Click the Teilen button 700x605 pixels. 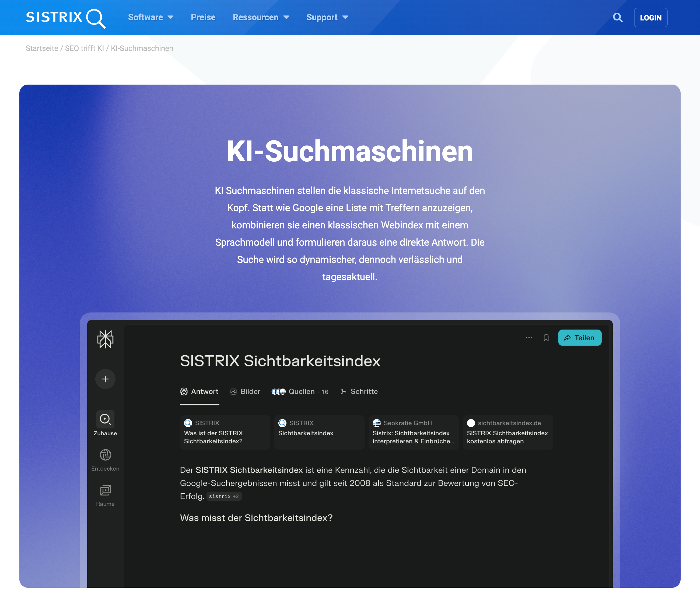click(580, 337)
